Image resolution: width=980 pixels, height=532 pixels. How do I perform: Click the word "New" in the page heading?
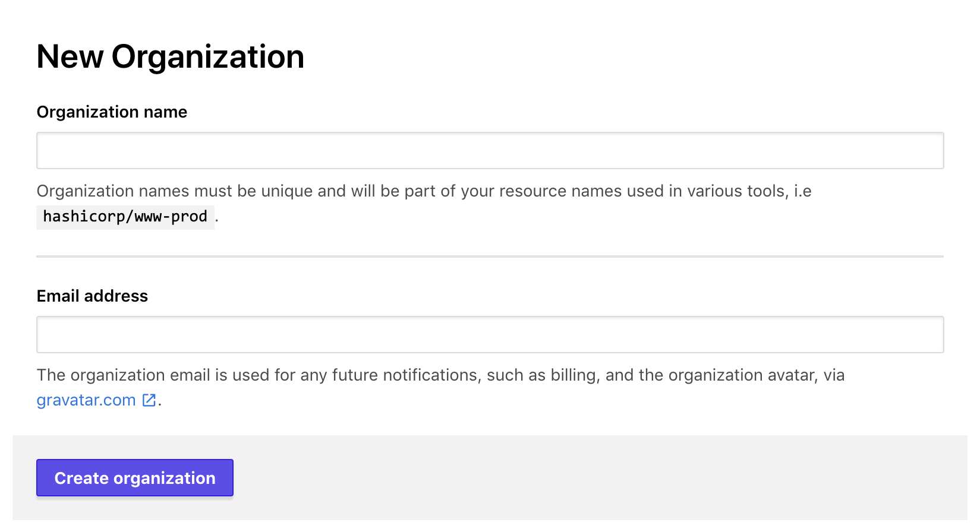70,57
